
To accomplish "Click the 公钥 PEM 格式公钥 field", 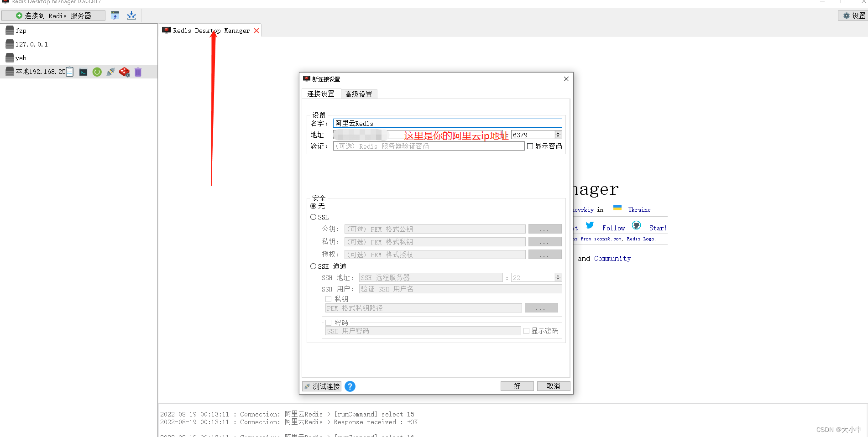I will (435, 229).
